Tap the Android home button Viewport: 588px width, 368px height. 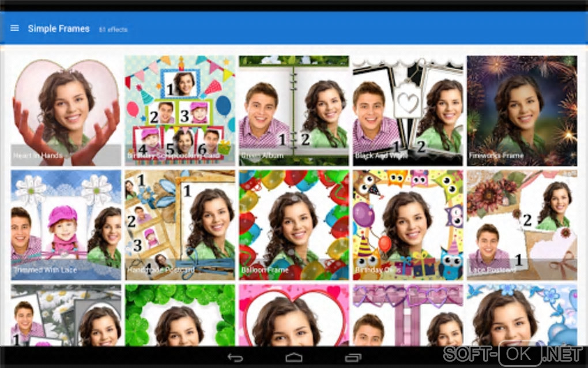point(293,358)
